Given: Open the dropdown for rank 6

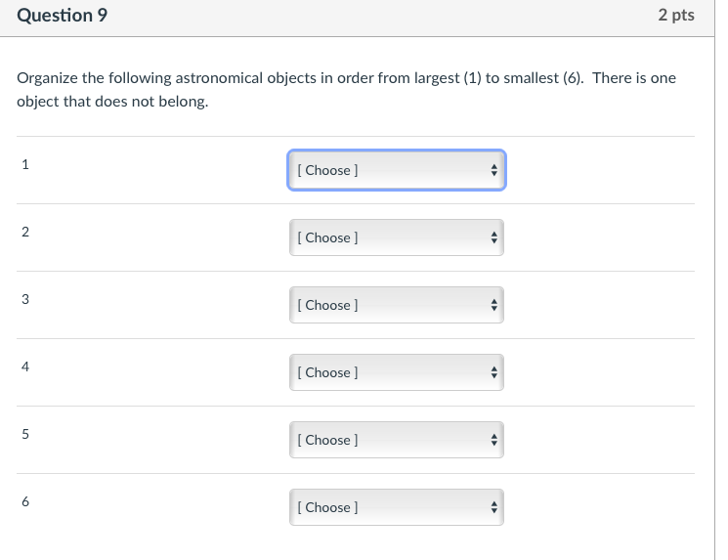Looking at the screenshot, I should [396, 507].
